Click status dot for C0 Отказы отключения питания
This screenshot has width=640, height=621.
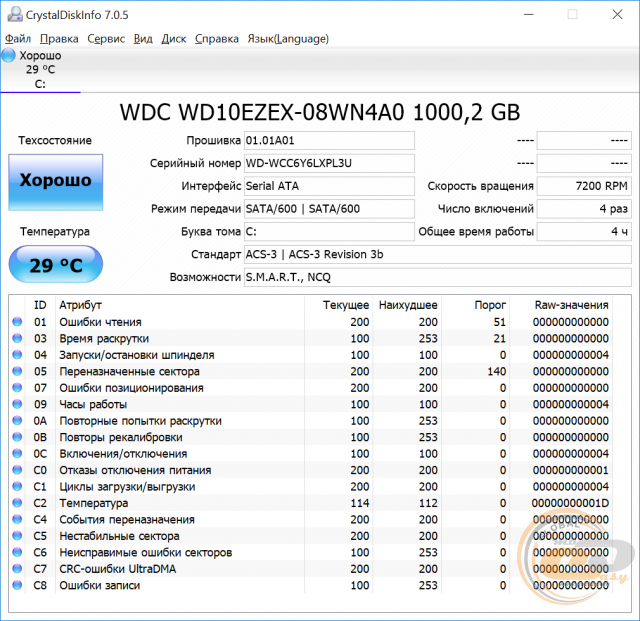(x=17, y=470)
